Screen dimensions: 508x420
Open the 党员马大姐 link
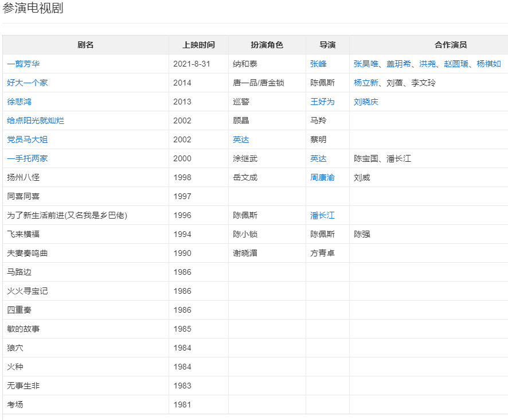[x=27, y=139]
